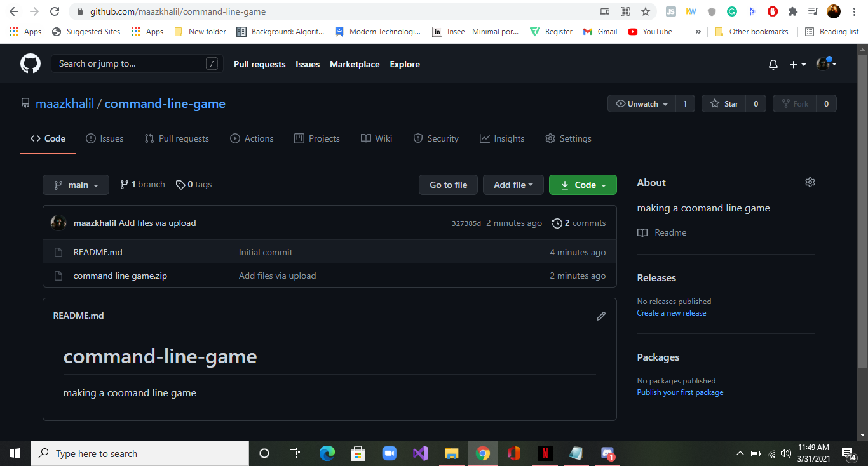The image size is (868, 466).
Task: Open Explore in the header
Action: (405, 64)
